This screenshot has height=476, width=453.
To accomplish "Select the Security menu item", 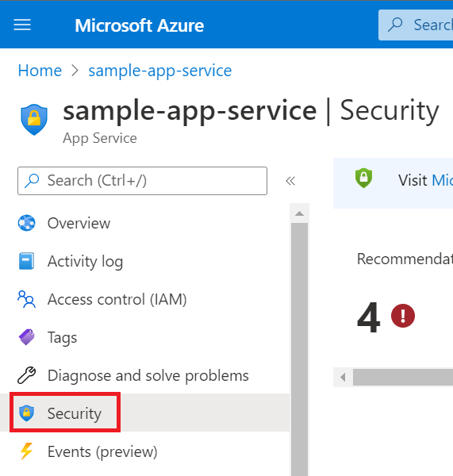I will [x=145, y=413].
